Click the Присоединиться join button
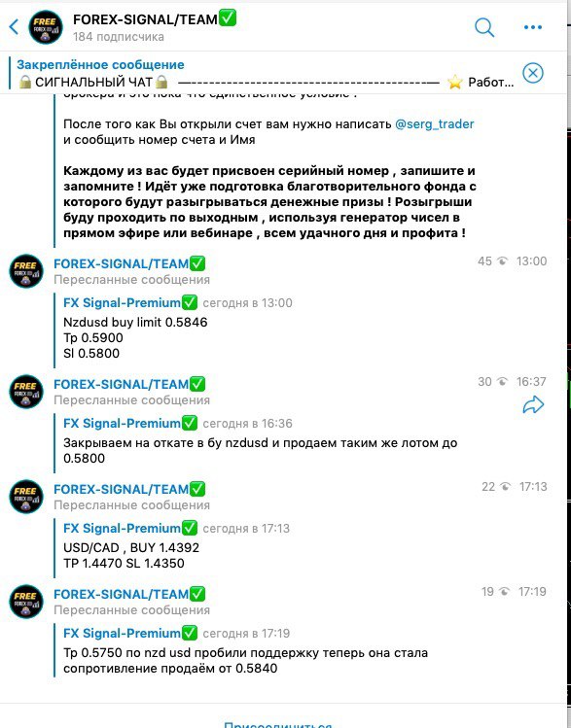The height and width of the screenshot is (728, 571). (278, 724)
